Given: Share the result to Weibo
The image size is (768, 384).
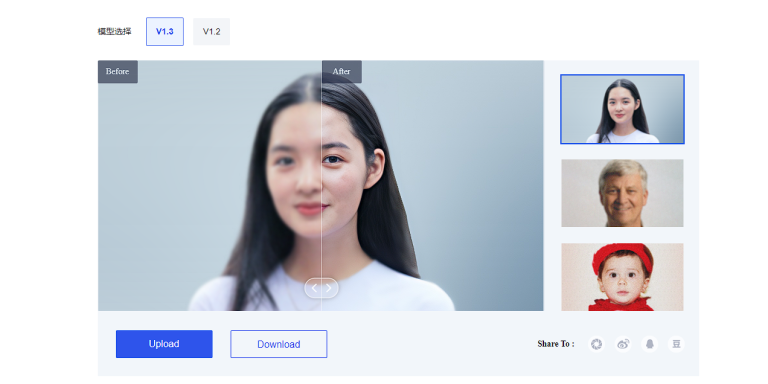Looking at the screenshot, I should [623, 344].
